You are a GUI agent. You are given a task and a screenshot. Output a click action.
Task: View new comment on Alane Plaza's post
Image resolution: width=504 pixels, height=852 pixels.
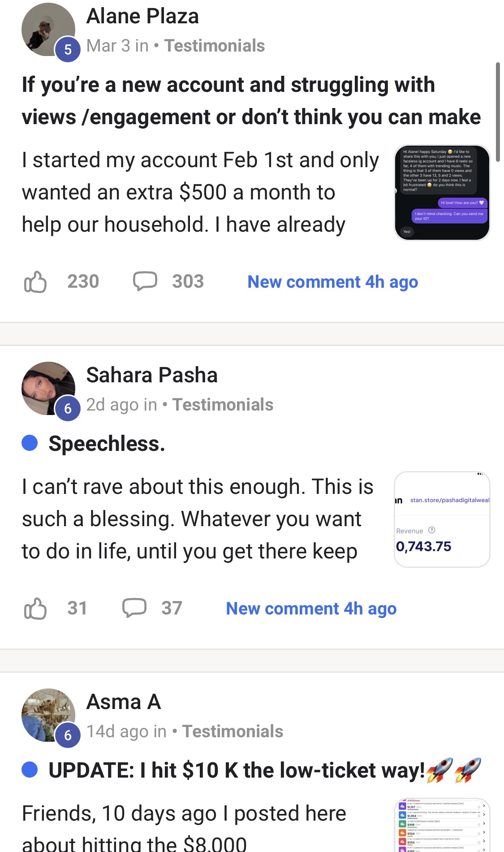click(332, 282)
